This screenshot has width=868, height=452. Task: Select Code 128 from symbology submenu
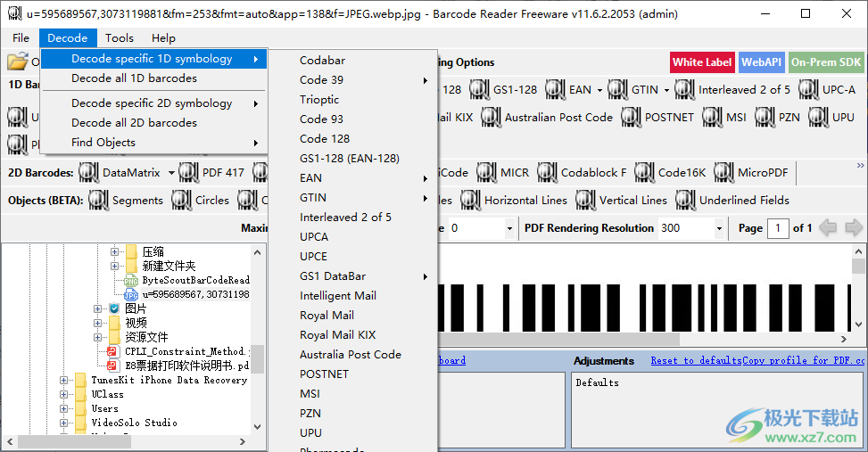click(353, 139)
